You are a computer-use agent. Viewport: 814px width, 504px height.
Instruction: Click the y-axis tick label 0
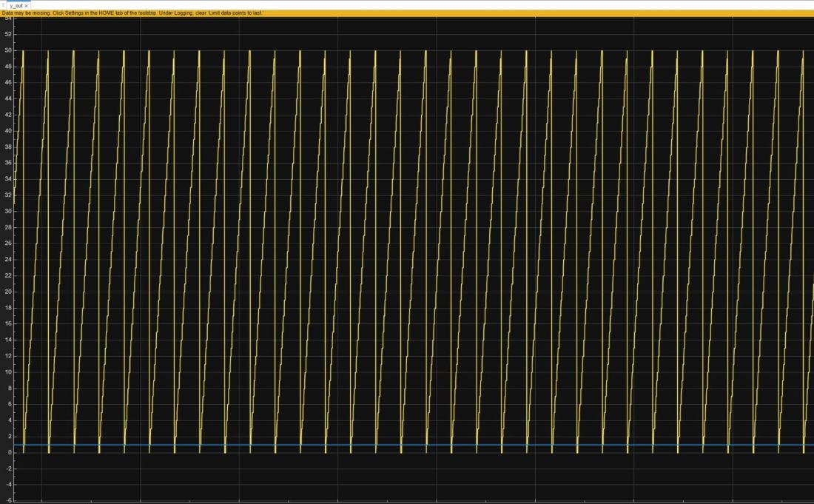10,452
